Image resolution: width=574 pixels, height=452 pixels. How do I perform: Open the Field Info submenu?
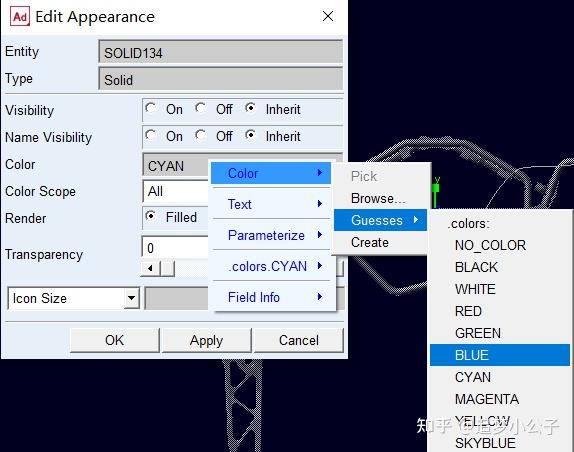[x=272, y=297]
